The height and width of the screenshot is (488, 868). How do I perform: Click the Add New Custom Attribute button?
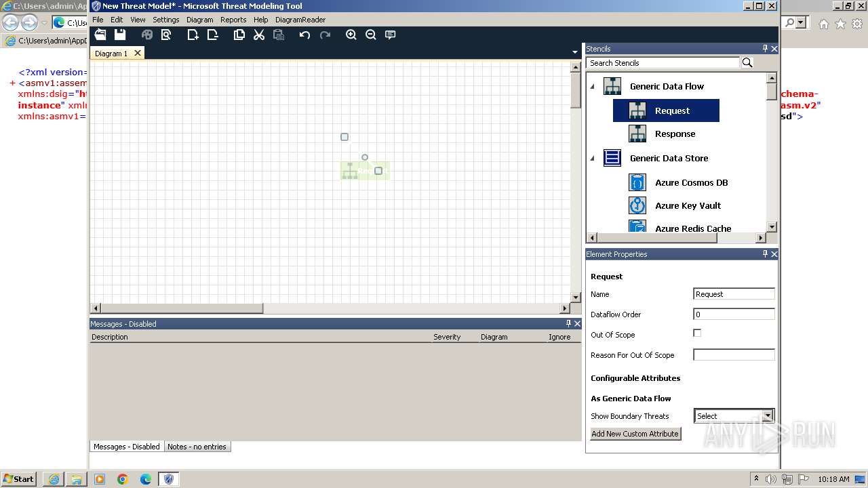point(635,434)
